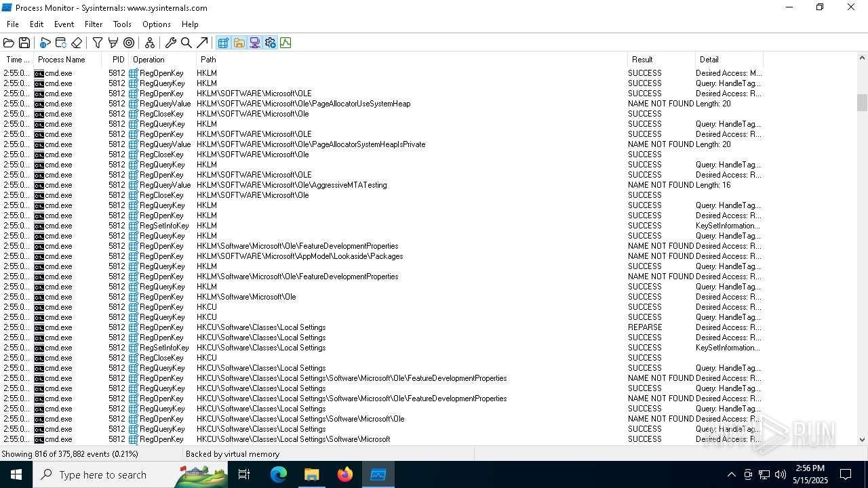The height and width of the screenshot is (488, 868).
Task: Toggle the Capture events icon
Action: (x=45, y=43)
